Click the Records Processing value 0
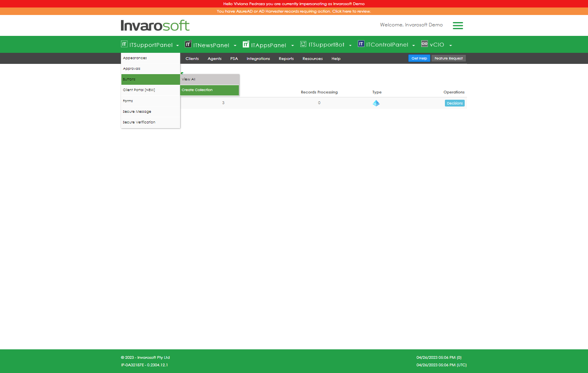Screen dimensions: 588x373 (x=319, y=103)
